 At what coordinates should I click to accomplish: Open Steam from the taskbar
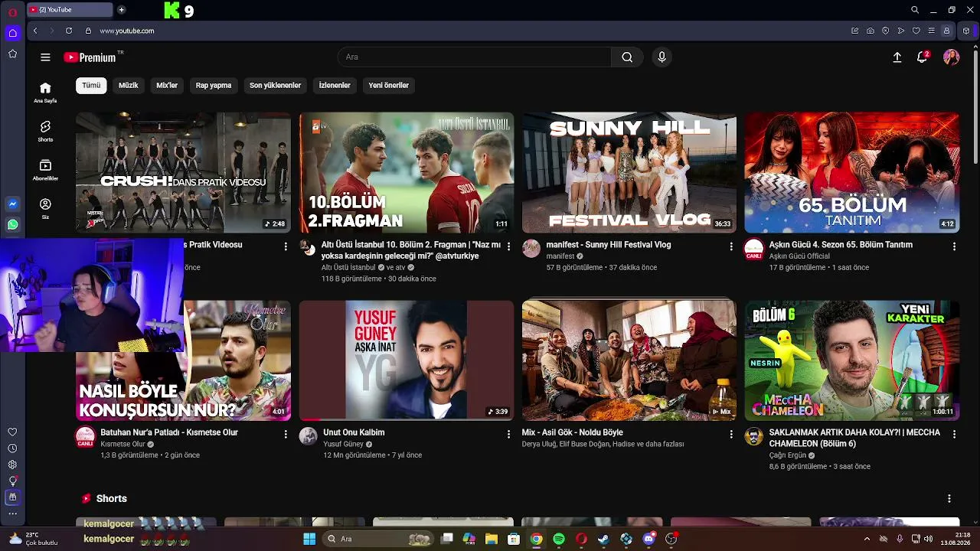coord(604,540)
